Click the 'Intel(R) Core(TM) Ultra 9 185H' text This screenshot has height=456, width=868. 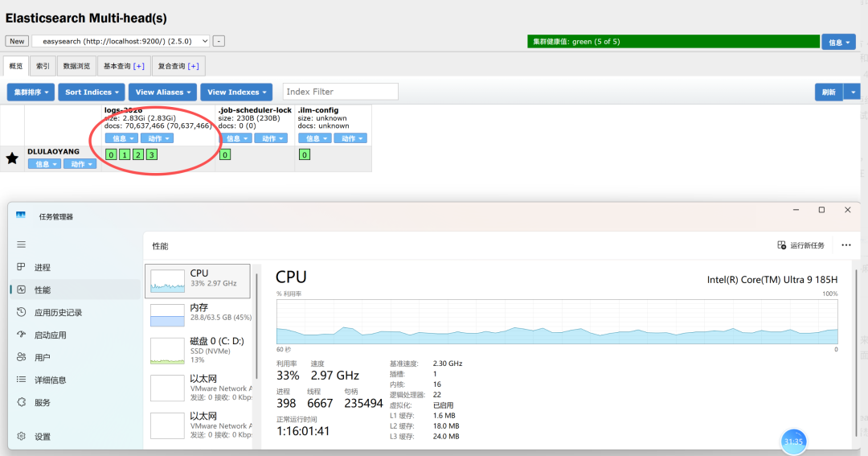point(772,280)
